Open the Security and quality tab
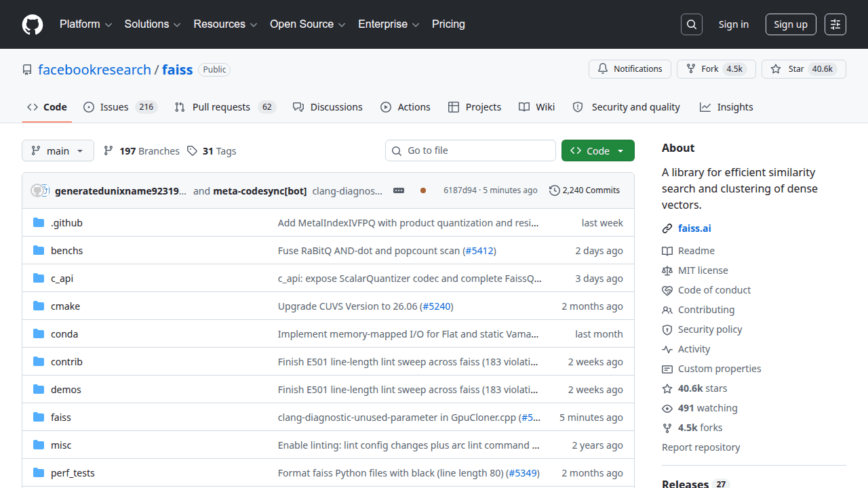This screenshot has height=488, width=868. 627,107
